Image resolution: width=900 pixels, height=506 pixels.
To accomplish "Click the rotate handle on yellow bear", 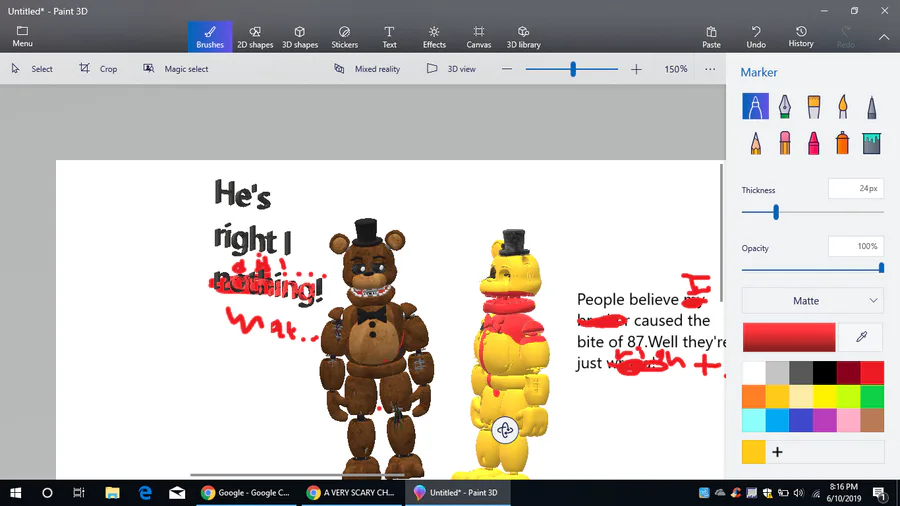I will pos(505,430).
